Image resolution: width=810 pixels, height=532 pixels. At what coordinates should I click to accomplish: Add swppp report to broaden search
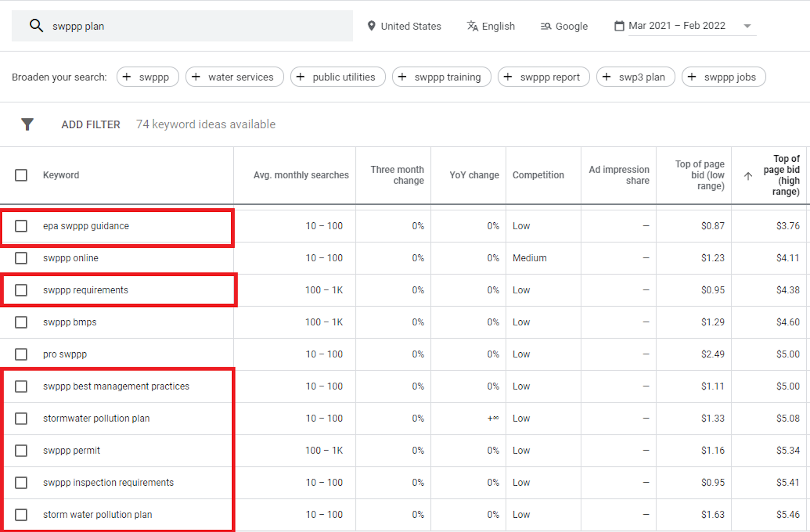point(543,77)
